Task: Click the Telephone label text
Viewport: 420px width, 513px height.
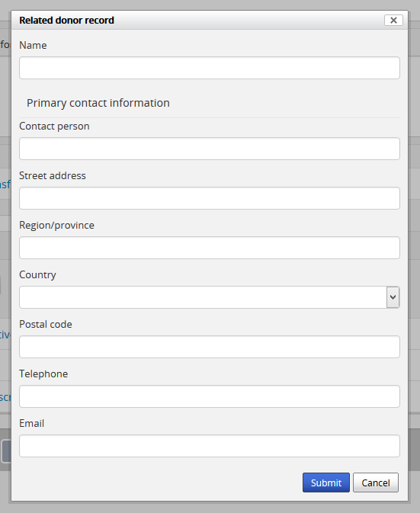Action: click(43, 374)
